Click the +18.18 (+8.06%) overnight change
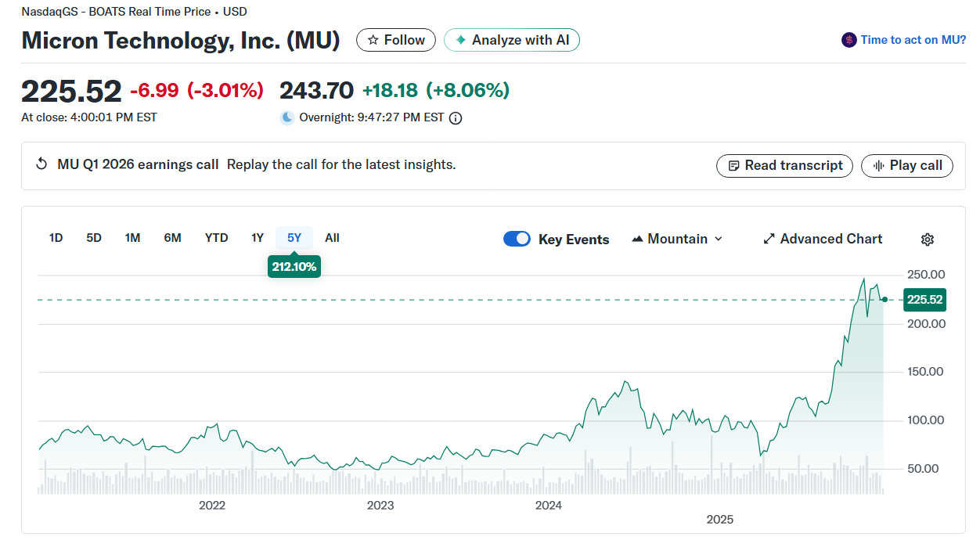The image size is (980, 537). click(436, 91)
